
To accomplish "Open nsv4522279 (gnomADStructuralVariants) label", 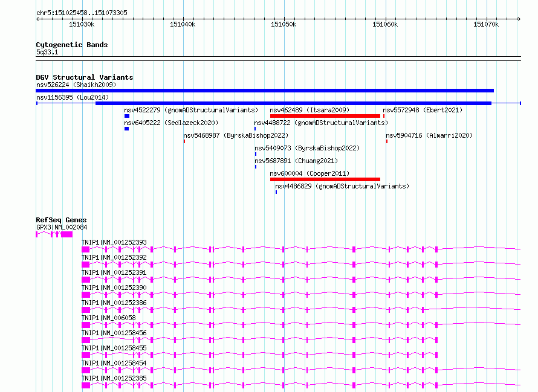I will pyautogui.click(x=191, y=110).
